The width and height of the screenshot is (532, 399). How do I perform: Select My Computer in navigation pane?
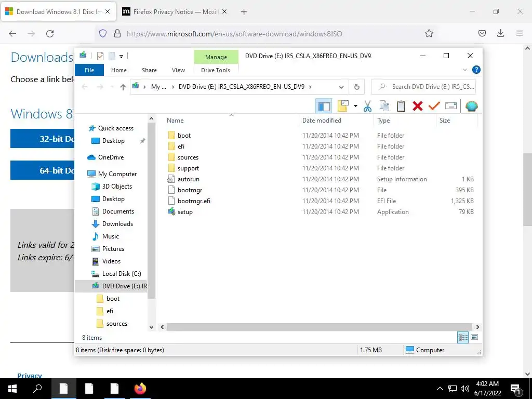click(x=117, y=174)
